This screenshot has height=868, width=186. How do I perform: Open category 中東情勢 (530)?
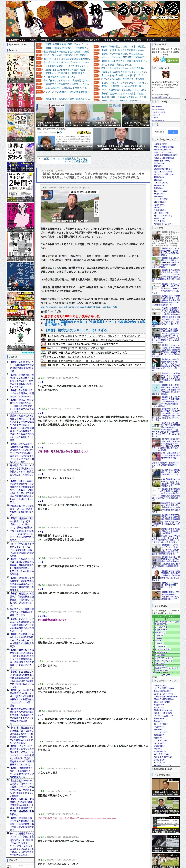click(x=160, y=144)
